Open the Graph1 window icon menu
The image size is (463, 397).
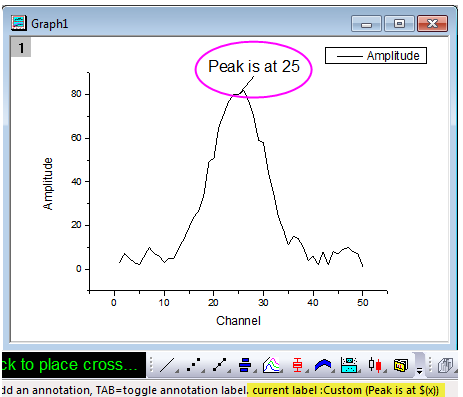click(19, 23)
